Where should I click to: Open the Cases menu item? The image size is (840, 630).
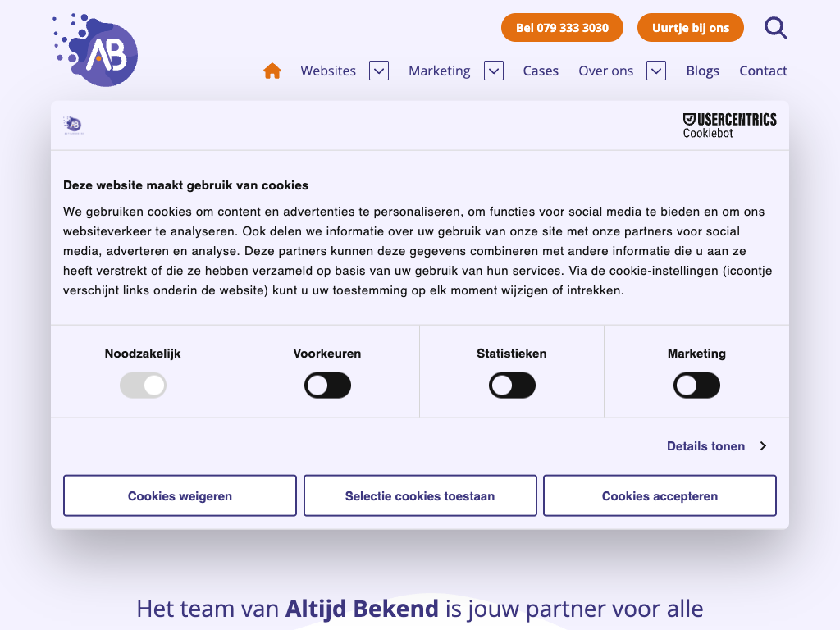541,71
